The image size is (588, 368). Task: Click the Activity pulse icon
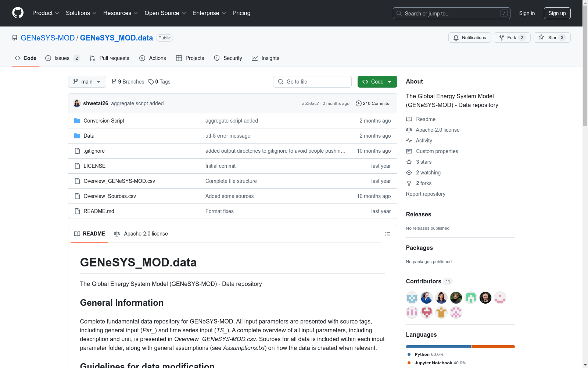click(x=409, y=141)
